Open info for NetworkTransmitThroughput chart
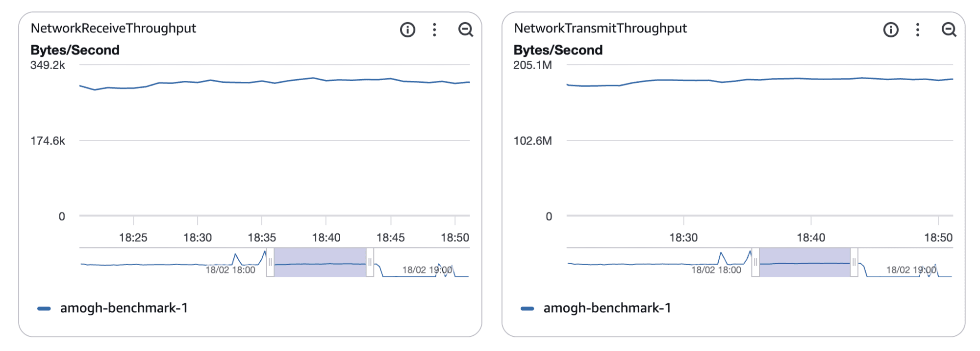 pyautogui.click(x=891, y=30)
